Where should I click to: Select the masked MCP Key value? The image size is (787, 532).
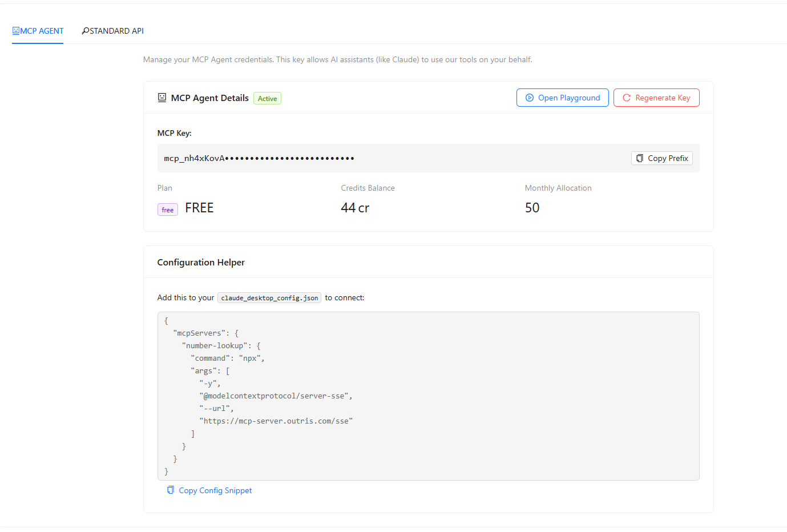258,158
